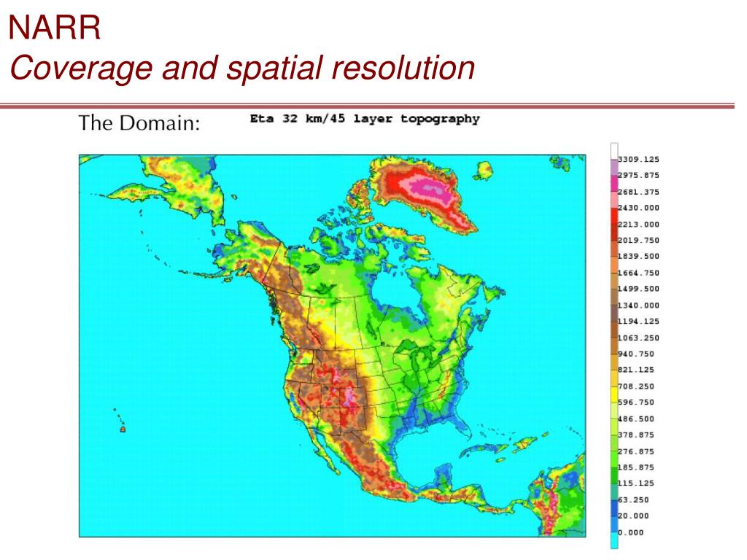Select the 185.875 legend label
The height and width of the screenshot is (560, 747).
(636, 467)
